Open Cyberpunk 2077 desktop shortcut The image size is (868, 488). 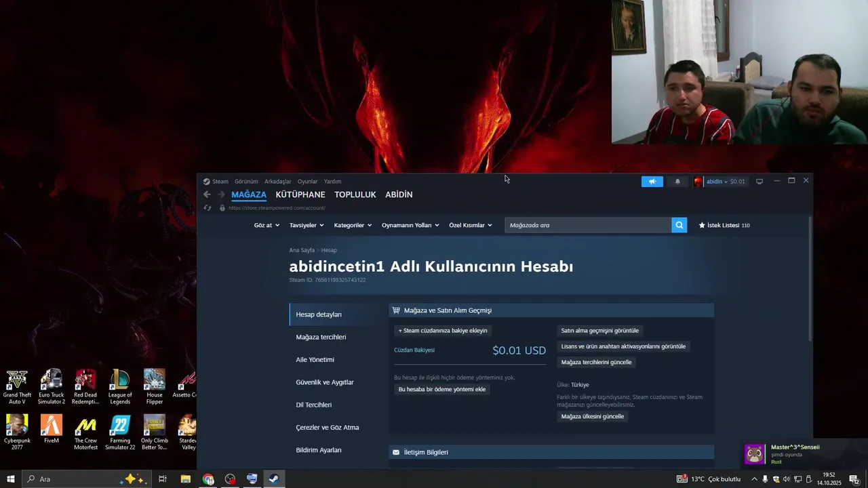click(x=17, y=432)
